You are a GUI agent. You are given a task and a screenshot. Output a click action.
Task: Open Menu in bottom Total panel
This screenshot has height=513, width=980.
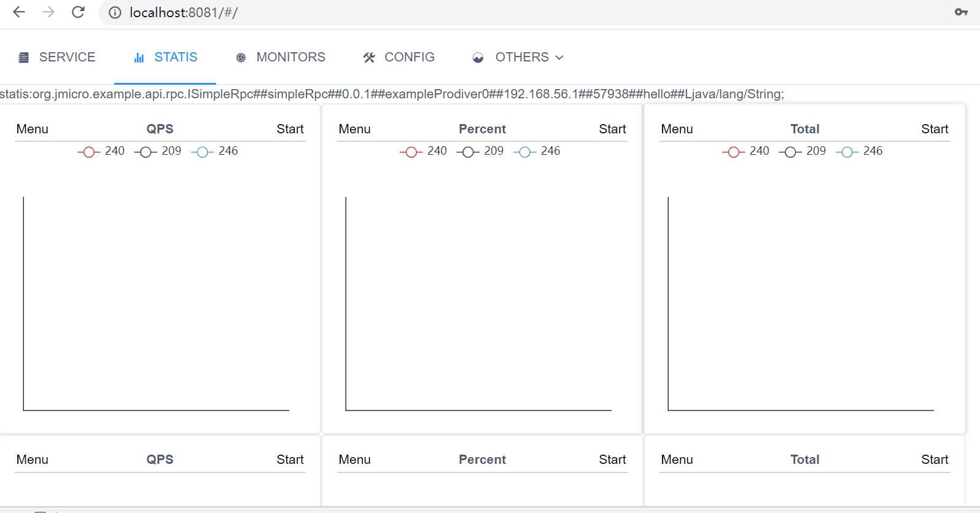tap(677, 460)
